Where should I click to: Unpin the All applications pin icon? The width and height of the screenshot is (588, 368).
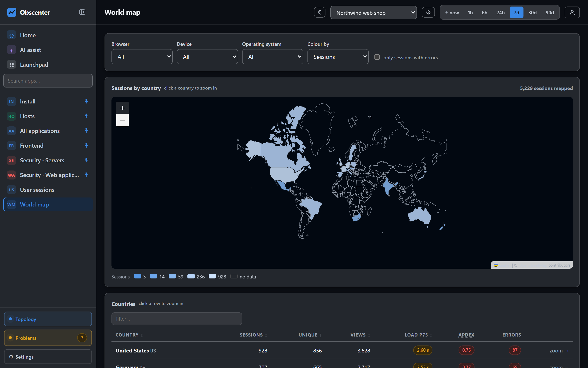86,131
